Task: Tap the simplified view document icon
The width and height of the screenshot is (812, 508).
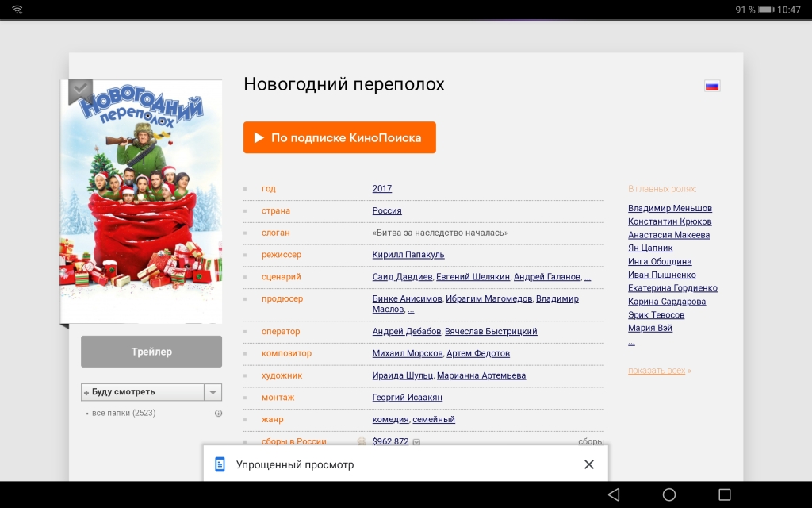Action: [220, 464]
